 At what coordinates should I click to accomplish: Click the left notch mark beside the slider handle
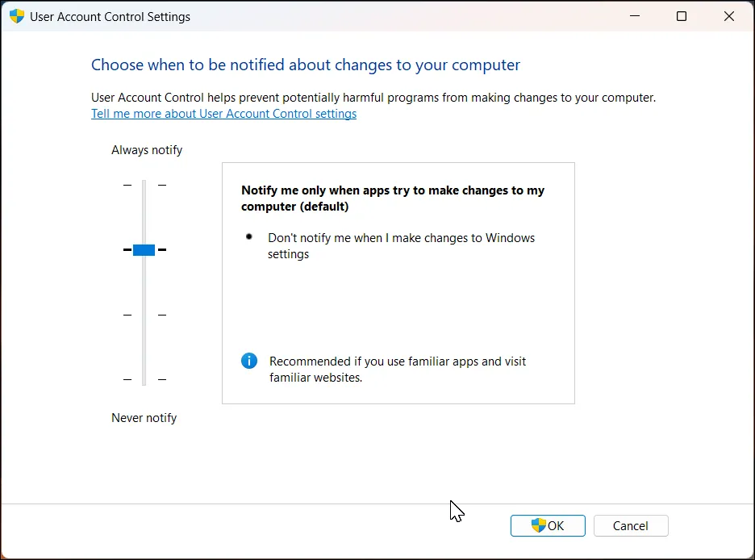click(127, 250)
